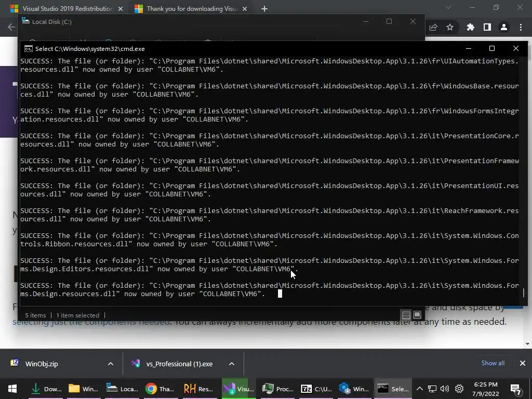Open Resource Hacker in taskbar

click(x=198, y=389)
